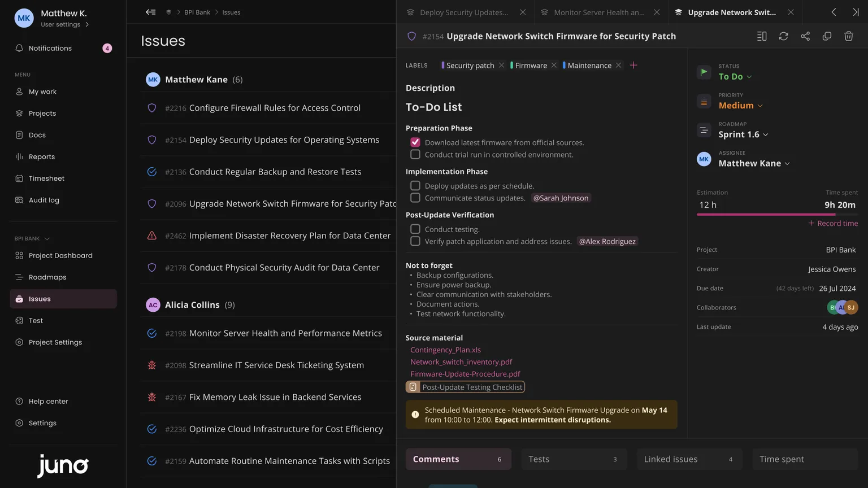Screen dimensions: 868x488
Task: Open the Sprint 1.6 roadmap dropdown
Action: click(x=742, y=134)
